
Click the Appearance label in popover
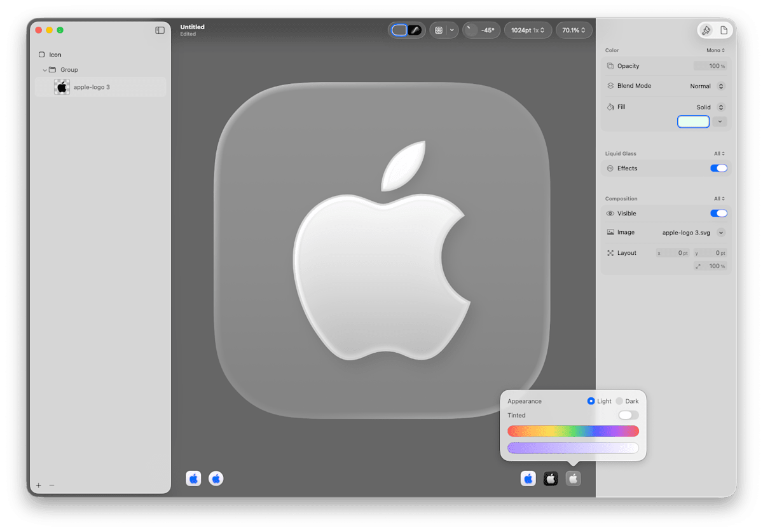pos(525,401)
